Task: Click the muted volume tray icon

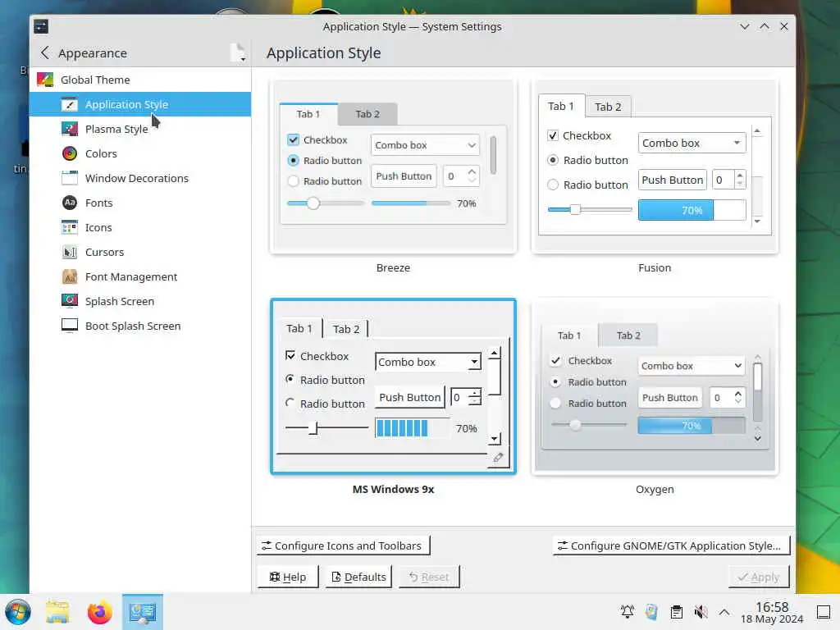Action: 701,612
